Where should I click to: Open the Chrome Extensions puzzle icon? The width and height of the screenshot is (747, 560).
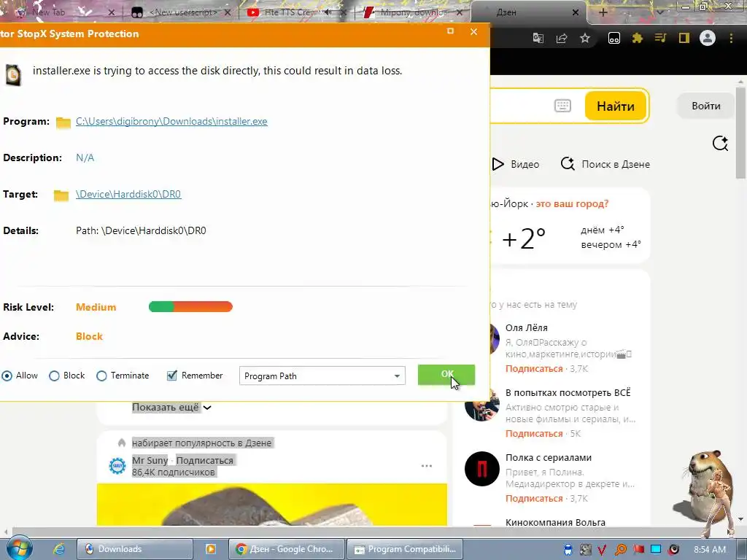[638, 38]
